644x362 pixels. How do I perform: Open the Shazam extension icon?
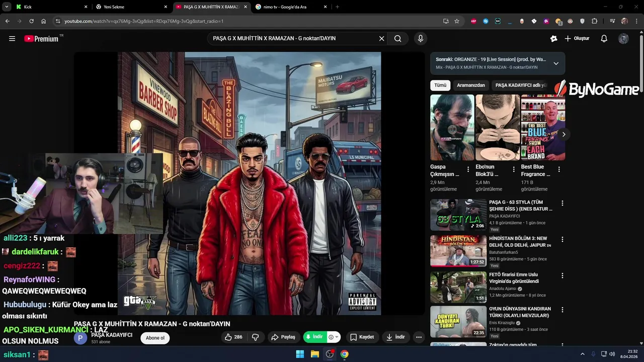point(486,21)
